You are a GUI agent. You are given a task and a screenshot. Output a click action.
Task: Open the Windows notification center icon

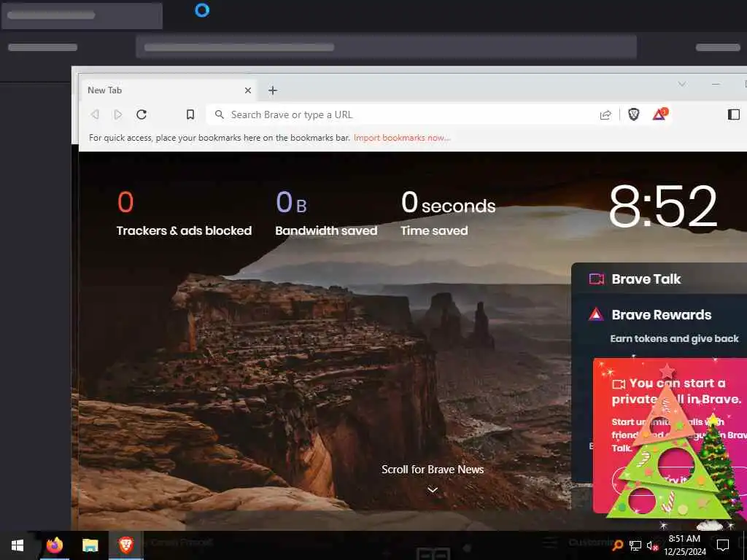(x=723, y=545)
